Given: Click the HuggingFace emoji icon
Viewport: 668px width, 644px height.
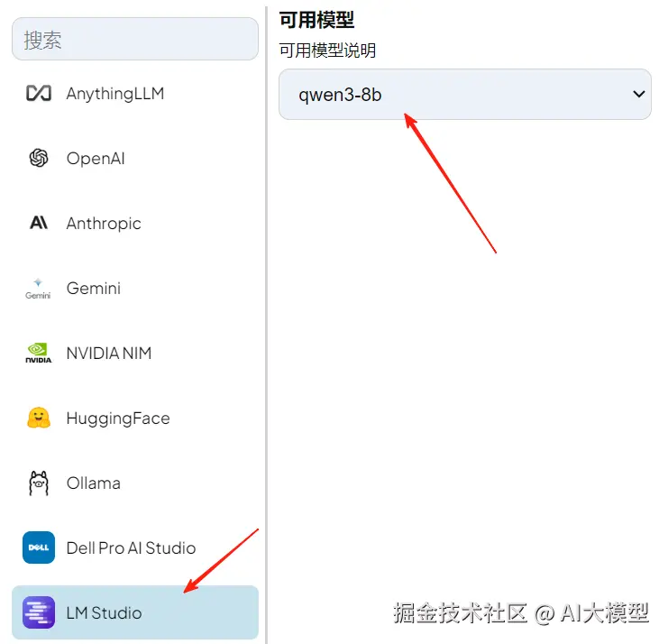Looking at the screenshot, I should tap(39, 418).
